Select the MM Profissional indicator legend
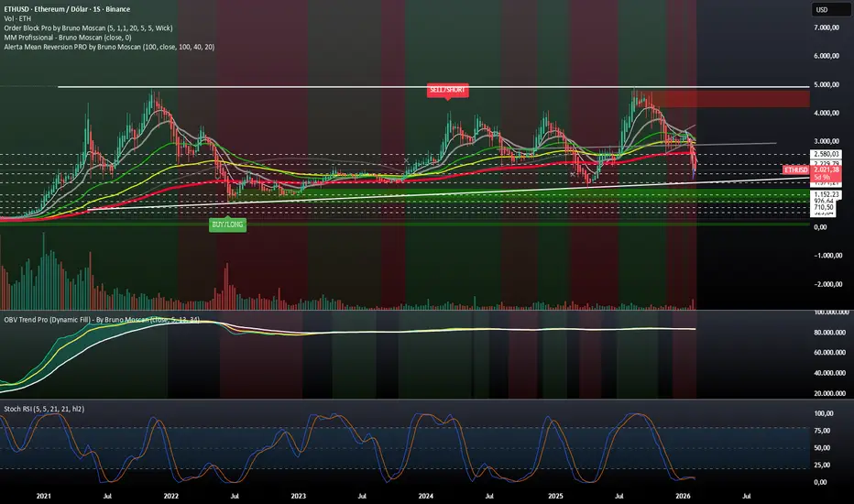Image resolution: width=854 pixels, height=504 pixels. (x=68, y=38)
